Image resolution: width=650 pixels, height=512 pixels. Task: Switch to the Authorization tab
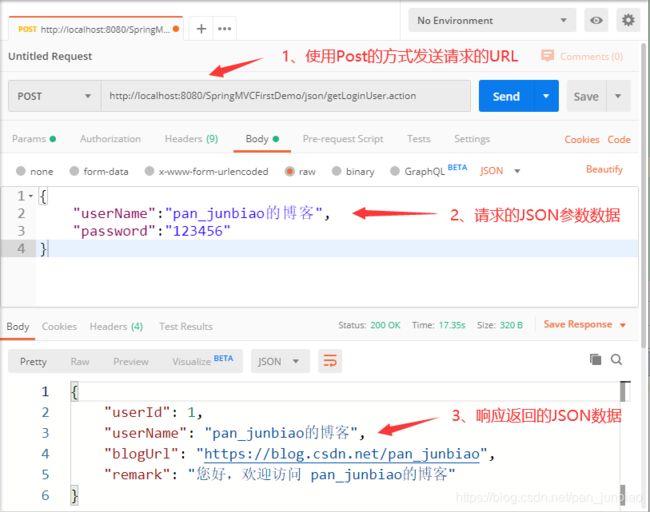click(110, 139)
